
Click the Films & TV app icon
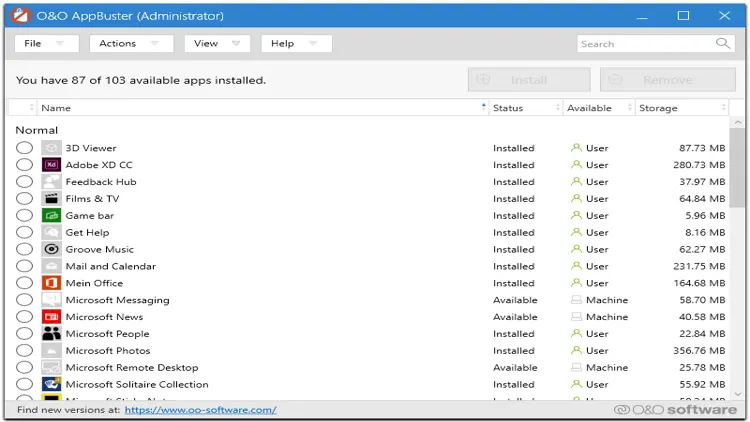tap(51, 199)
